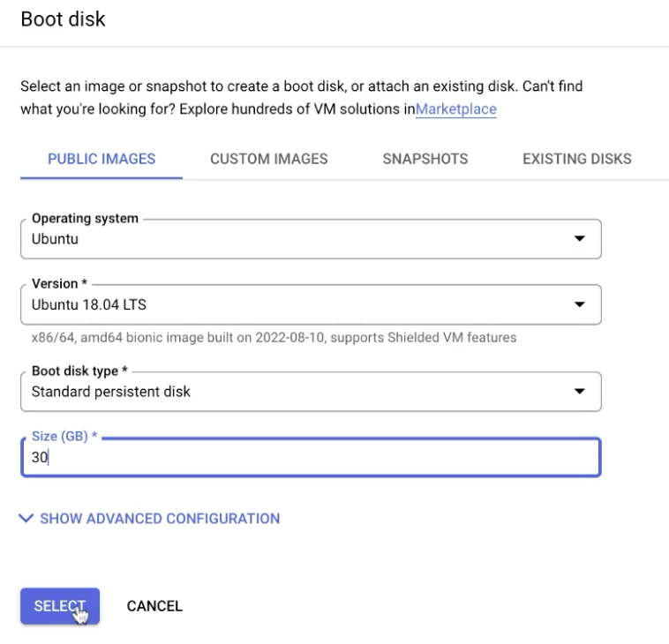Screen dimensions: 669x644
Task: Click the Boot disk type label
Action: pyautogui.click(x=79, y=371)
